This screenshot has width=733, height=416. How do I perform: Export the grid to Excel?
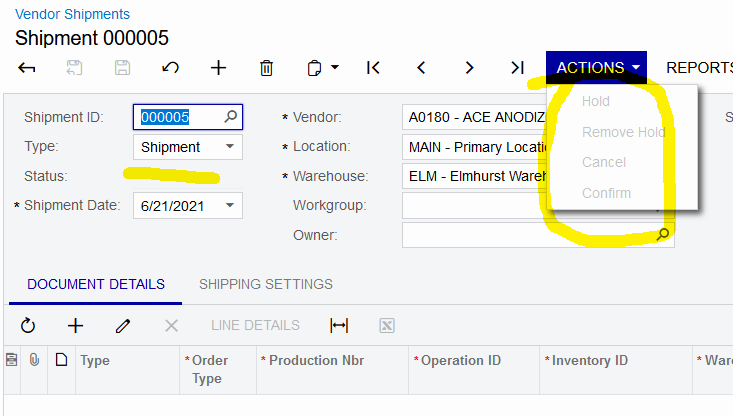[x=387, y=325]
